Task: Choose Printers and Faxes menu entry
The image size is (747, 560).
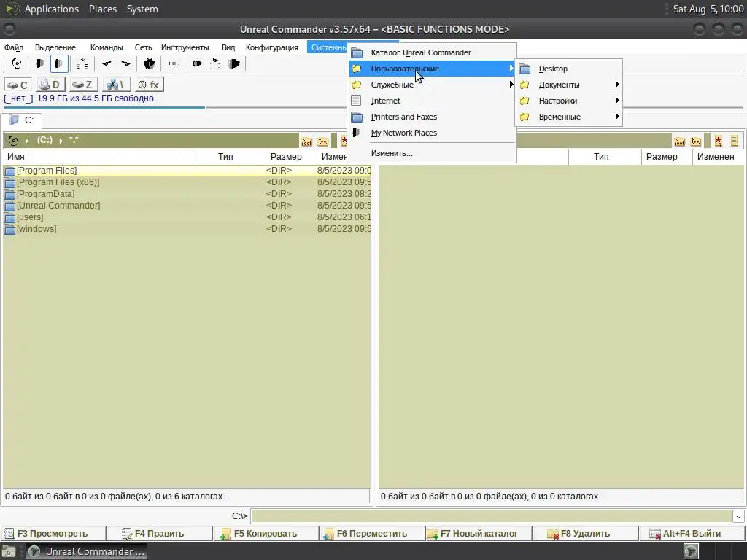Action: (x=432, y=117)
